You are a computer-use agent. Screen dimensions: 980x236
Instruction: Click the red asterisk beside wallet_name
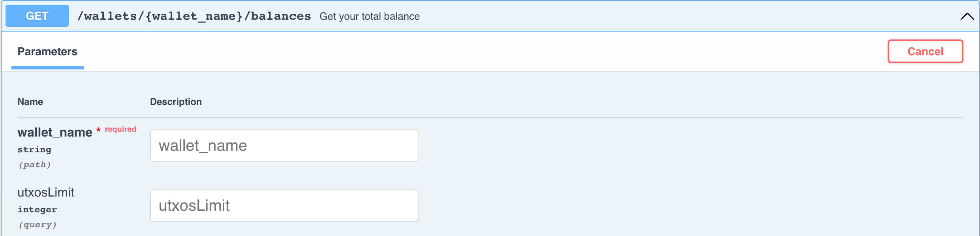pyautogui.click(x=98, y=130)
